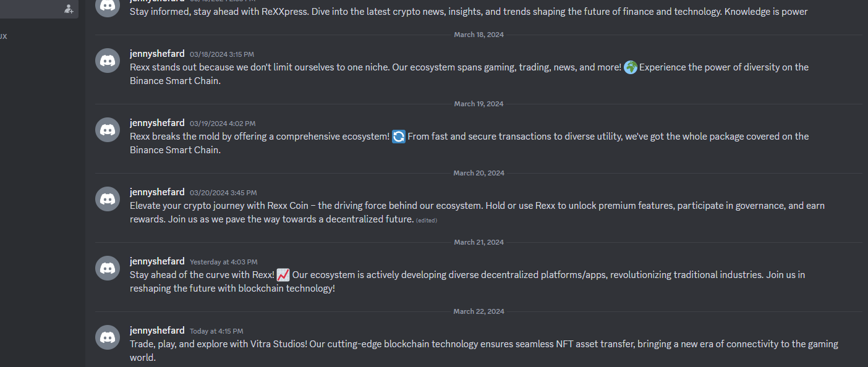
Task: Open jennyshefard username on 03/19/2024 message
Action: click(x=157, y=123)
